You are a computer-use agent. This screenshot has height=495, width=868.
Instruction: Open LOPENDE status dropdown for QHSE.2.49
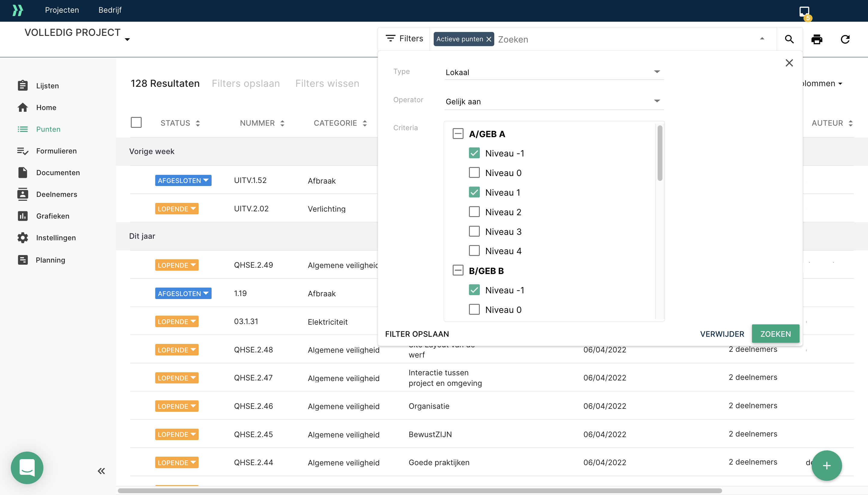(177, 265)
